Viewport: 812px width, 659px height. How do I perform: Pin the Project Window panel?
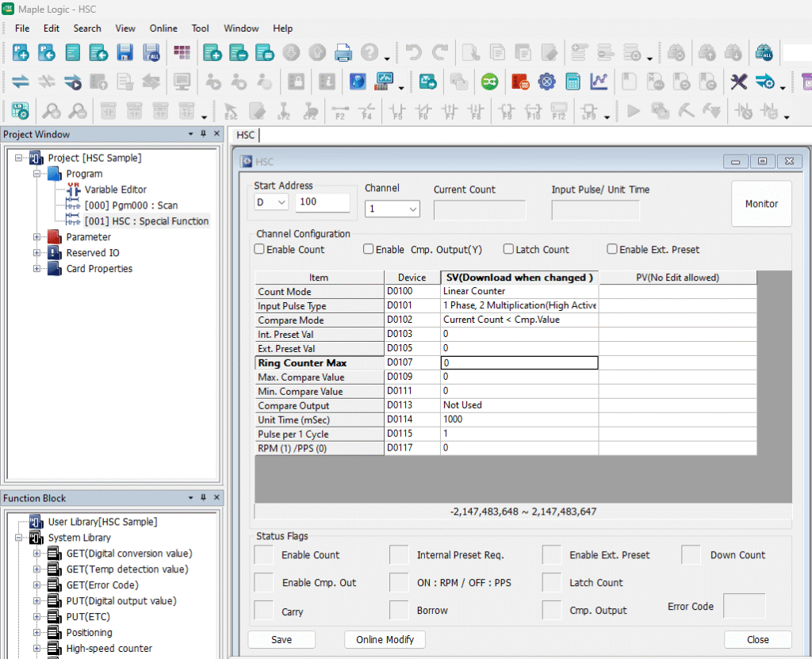[x=204, y=134]
